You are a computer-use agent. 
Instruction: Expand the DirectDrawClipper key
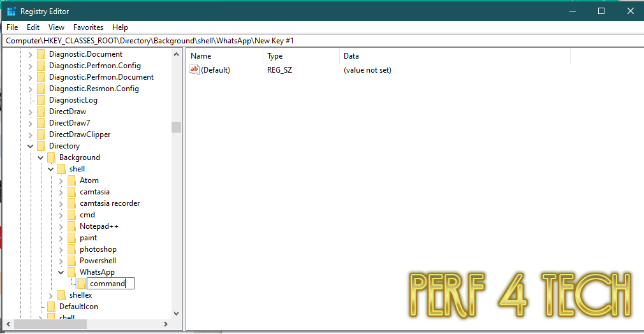[31, 134]
